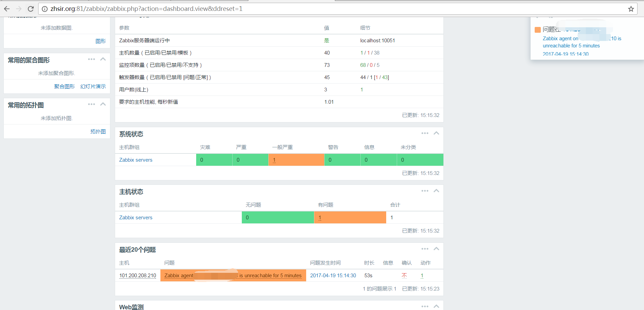Click the site information icon in address bar
The height and width of the screenshot is (310, 644).
[45, 9]
